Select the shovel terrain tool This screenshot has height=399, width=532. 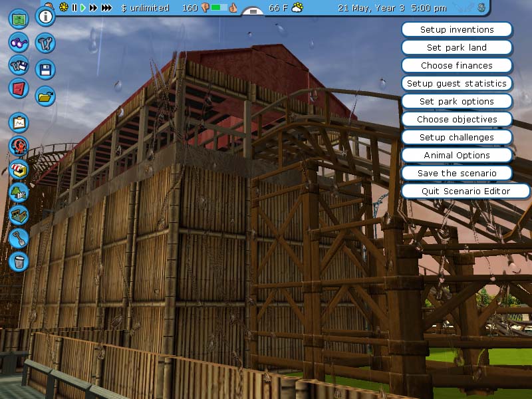point(19,239)
